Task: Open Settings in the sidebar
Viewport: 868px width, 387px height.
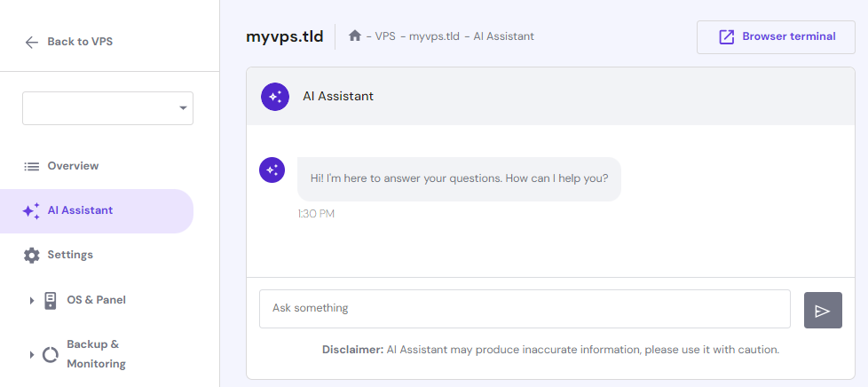Action: tap(70, 256)
